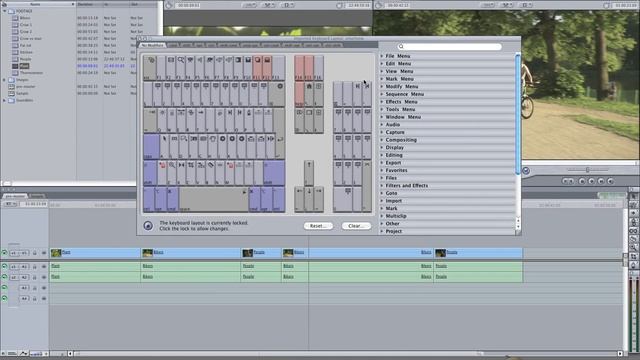The image size is (640, 360).
Task: Select the A key with arrow tool icon
Action: tap(164, 147)
